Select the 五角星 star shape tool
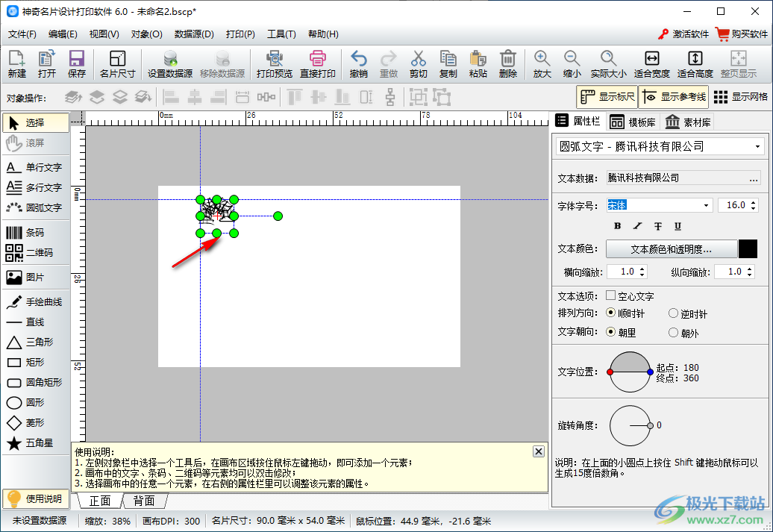The image size is (773, 532). pos(36,442)
